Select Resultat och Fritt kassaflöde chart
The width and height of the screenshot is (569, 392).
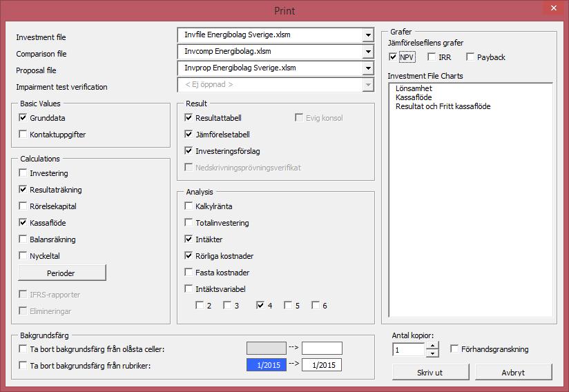click(443, 106)
